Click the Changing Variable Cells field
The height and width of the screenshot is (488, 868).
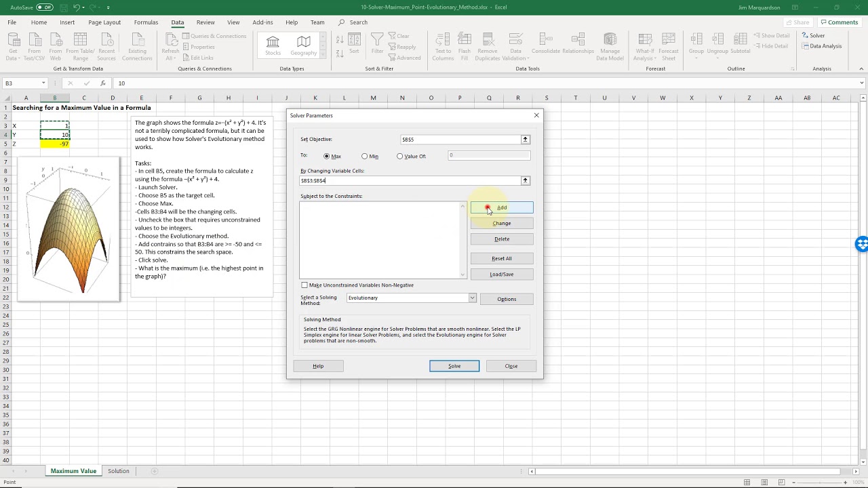click(410, 181)
